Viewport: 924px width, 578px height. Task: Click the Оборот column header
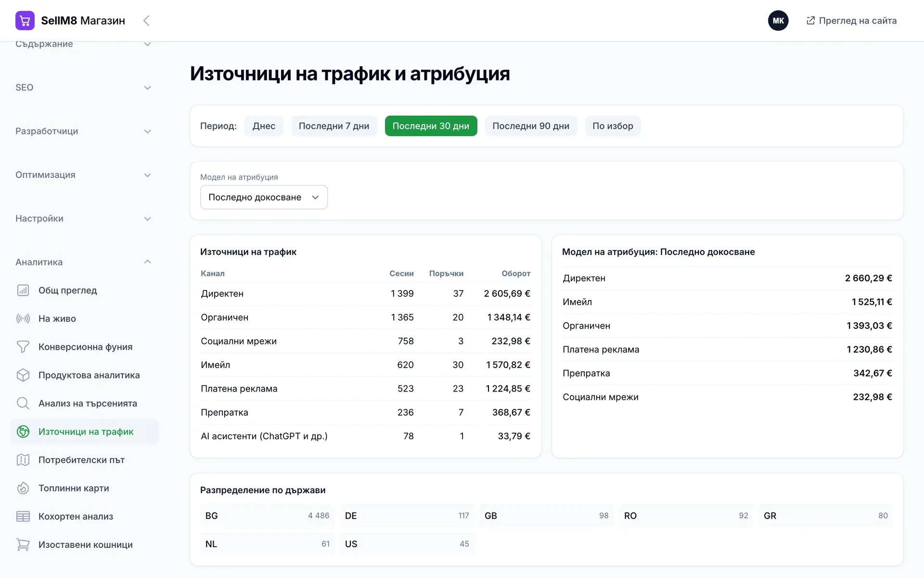pos(516,274)
